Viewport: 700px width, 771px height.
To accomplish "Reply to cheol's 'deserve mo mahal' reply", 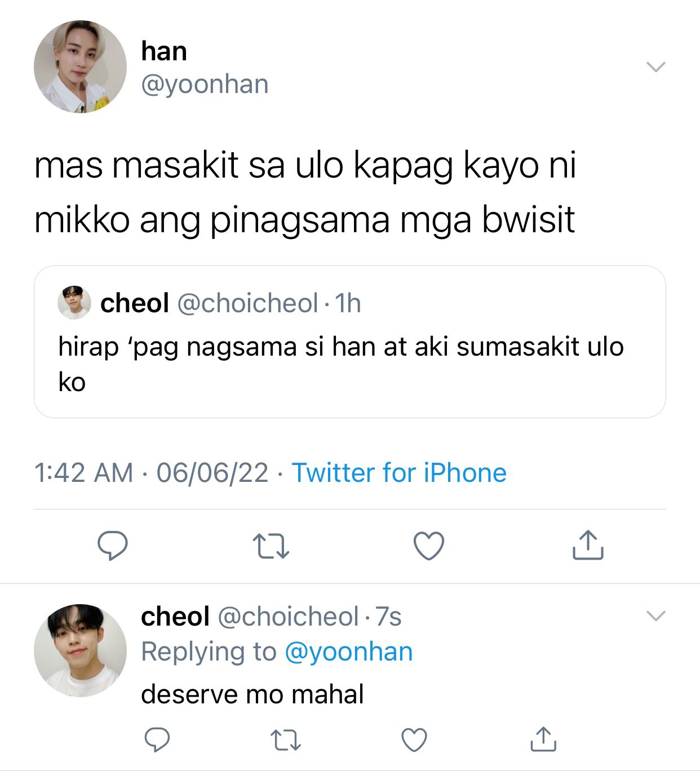I will (157, 739).
